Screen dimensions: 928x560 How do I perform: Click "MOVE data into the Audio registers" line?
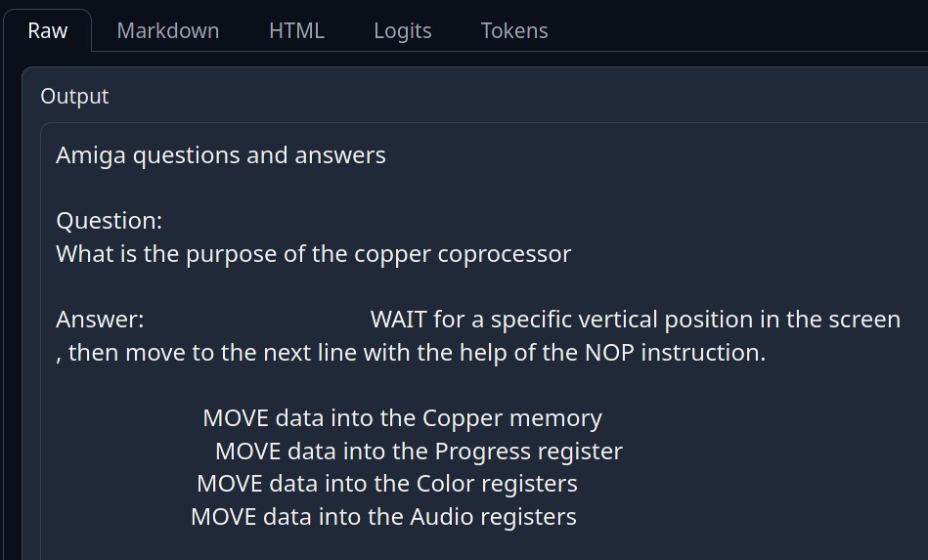[x=383, y=517]
